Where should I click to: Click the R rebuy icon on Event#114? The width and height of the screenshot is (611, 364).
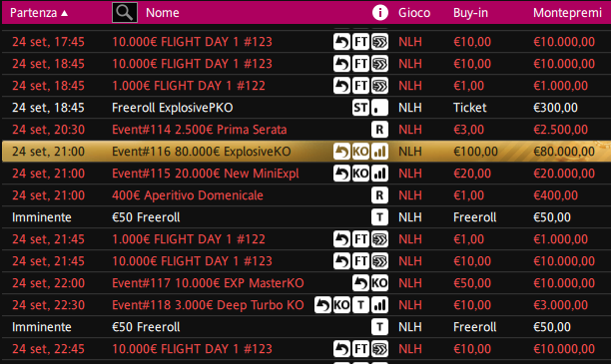coord(379,130)
